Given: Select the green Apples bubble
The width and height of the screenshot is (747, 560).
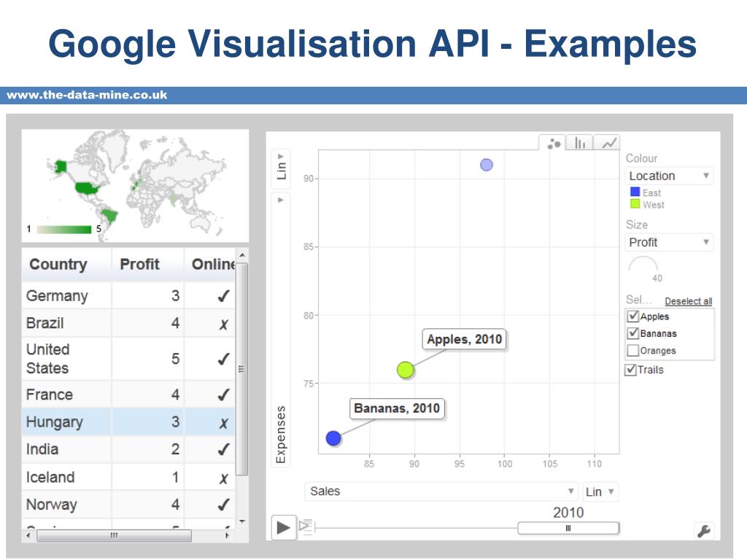Looking at the screenshot, I should pyautogui.click(x=406, y=370).
